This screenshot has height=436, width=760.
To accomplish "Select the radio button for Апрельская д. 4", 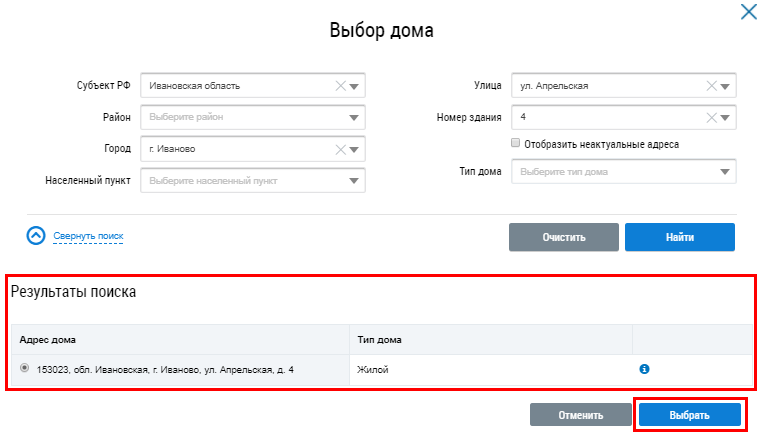I will click(x=24, y=369).
